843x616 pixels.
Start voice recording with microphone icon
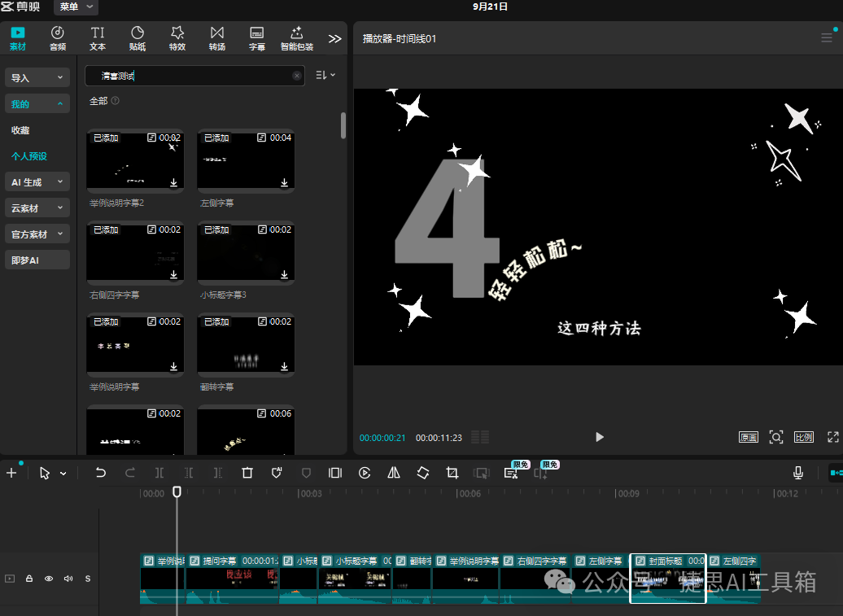pyautogui.click(x=798, y=473)
